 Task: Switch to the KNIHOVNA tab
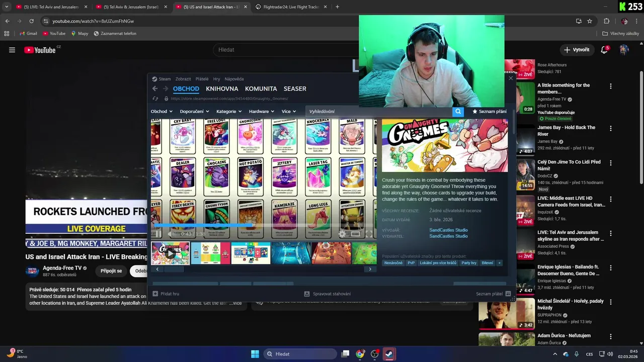tap(222, 88)
